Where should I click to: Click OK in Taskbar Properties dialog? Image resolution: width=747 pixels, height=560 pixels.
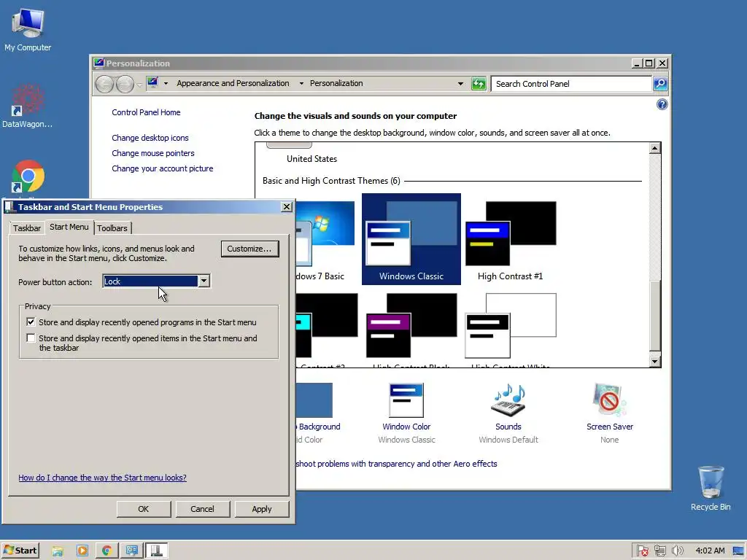[144, 508]
